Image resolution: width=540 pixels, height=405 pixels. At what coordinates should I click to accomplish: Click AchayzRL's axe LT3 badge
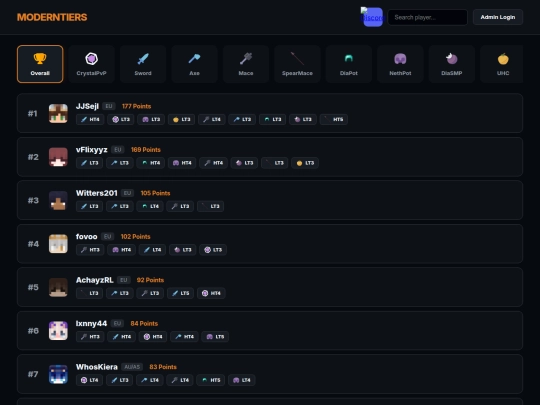pyautogui.click(x=120, y=293)
